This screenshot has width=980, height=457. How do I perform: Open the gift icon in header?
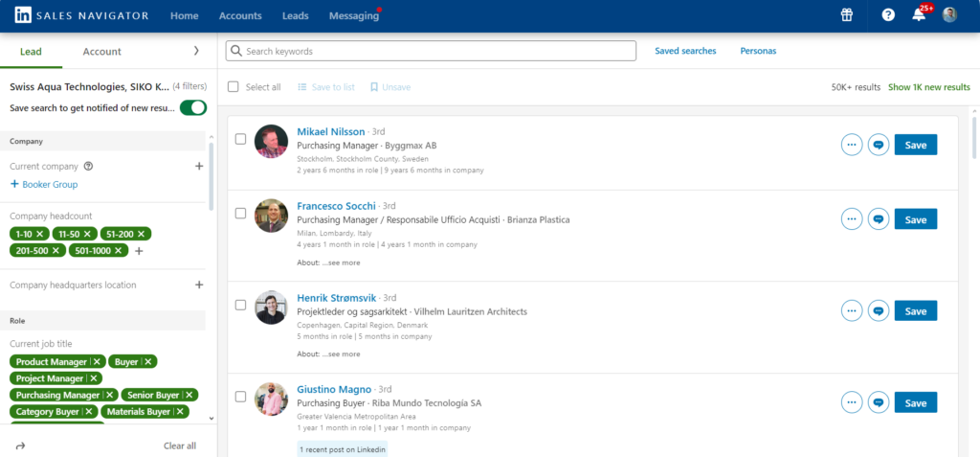tap(846, 15)
